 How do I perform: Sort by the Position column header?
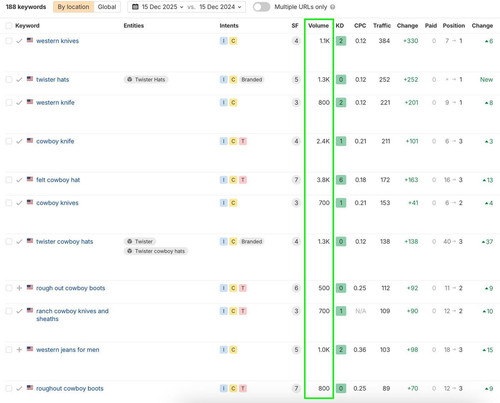click(454, 26)
